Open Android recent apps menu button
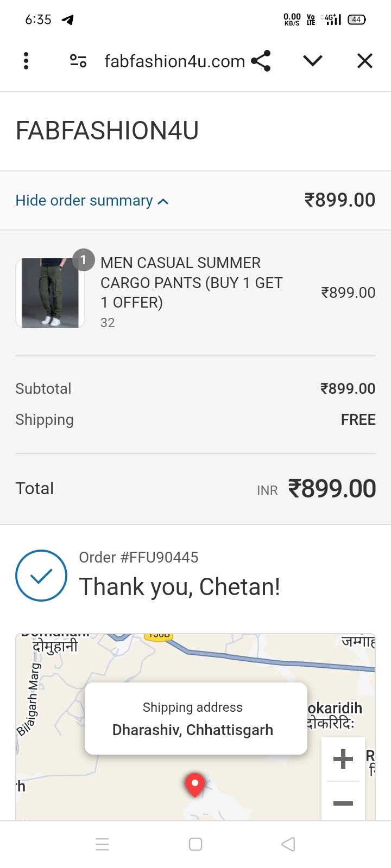 tap(102, 844)
